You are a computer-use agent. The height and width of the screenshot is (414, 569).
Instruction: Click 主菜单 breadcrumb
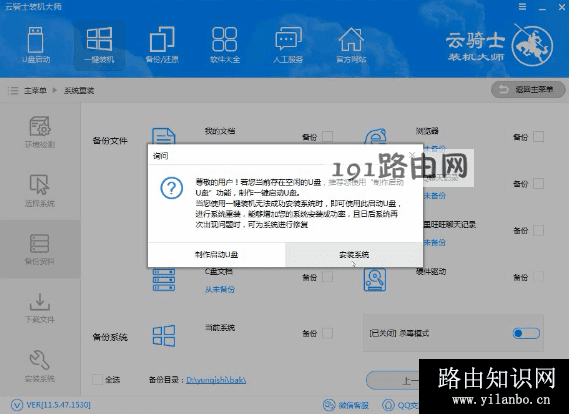[35, 90]
